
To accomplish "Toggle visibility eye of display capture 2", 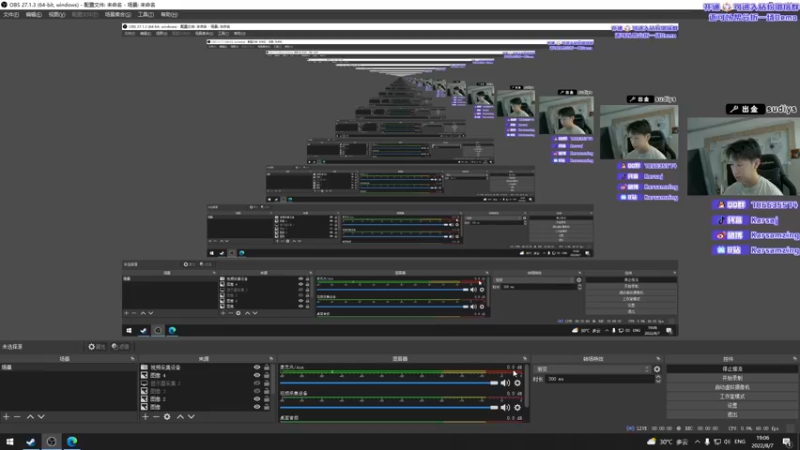I will (x=257, y=383).
